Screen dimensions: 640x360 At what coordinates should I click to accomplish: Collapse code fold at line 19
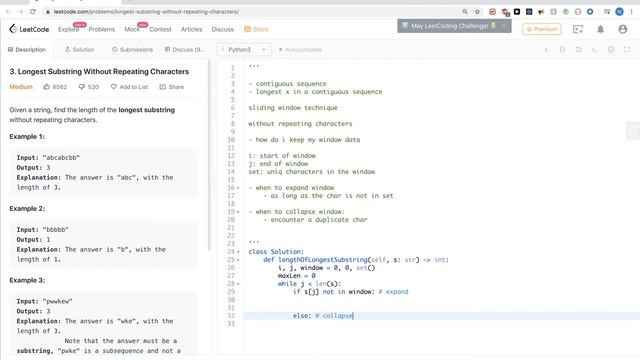point(238,212)
